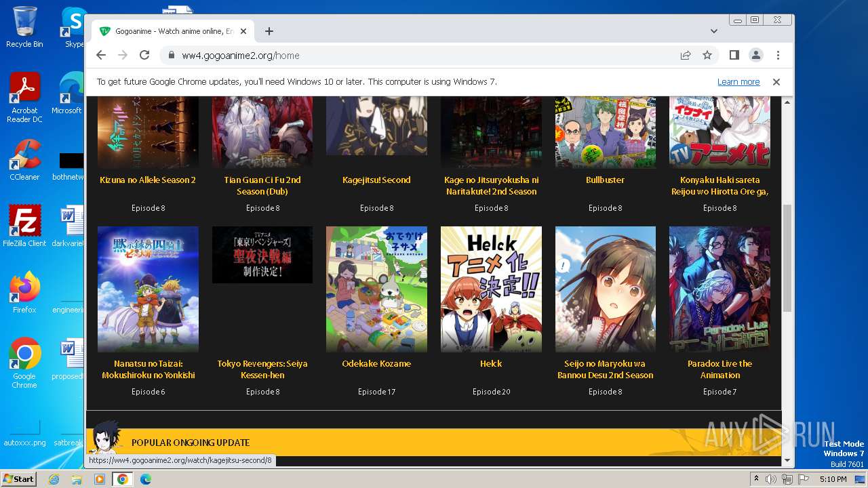Expand the tab search chevron

(714, 31)
